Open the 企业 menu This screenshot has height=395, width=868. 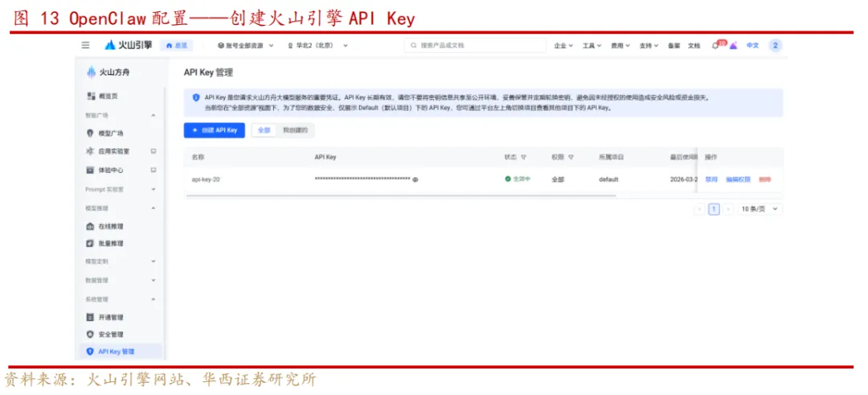point(563,46)
